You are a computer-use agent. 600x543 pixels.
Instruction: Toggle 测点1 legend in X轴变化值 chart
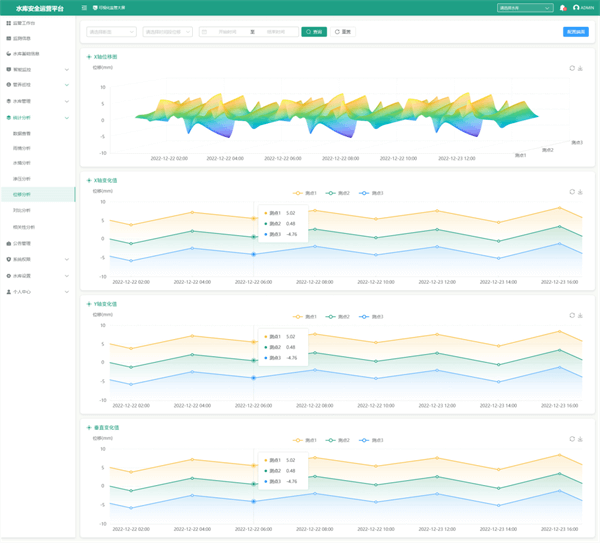(x=305, y=193)
